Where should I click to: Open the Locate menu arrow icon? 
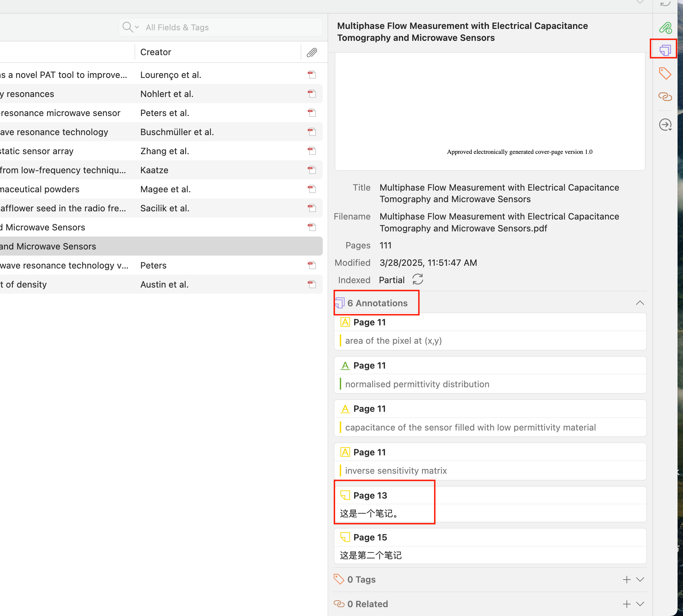point(666,125)
